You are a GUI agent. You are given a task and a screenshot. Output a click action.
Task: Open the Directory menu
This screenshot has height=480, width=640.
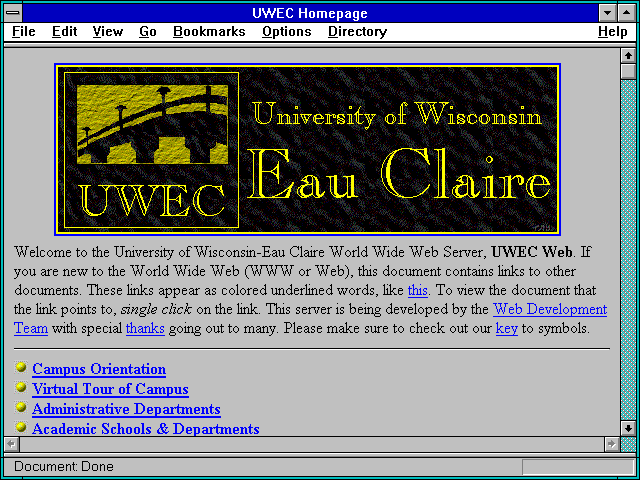coord(358,31)
